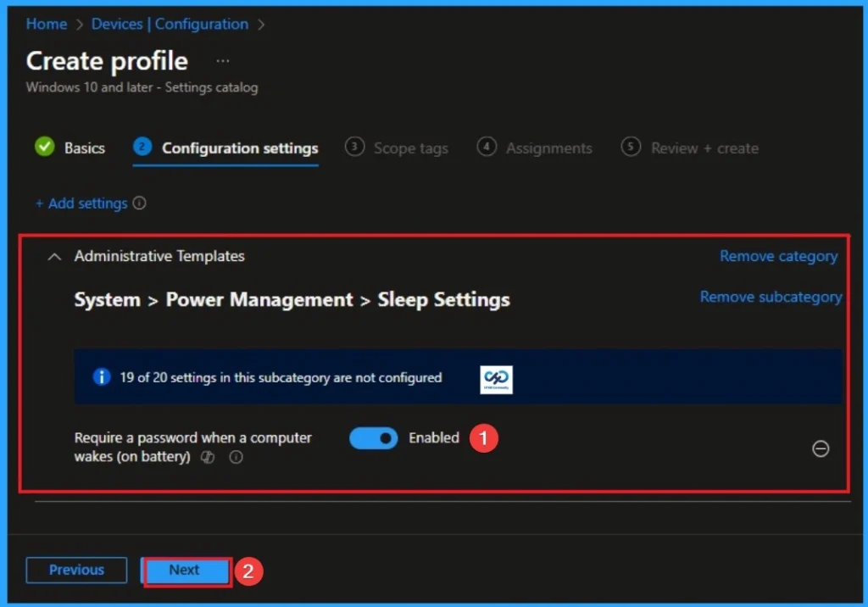Click the info icon beside Add settings
The width and height of the screenshot is (868, 607).
coord(139,203)
